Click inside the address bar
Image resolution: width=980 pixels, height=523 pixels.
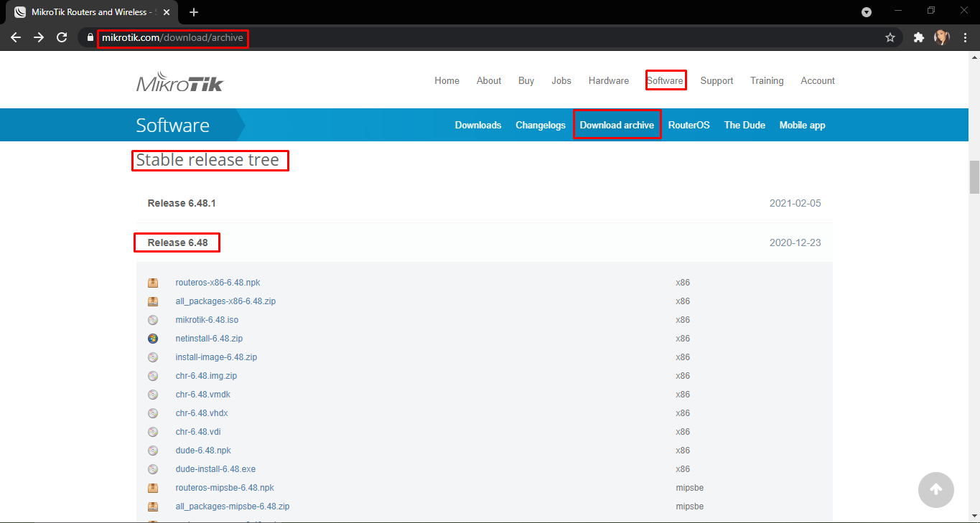172,38
